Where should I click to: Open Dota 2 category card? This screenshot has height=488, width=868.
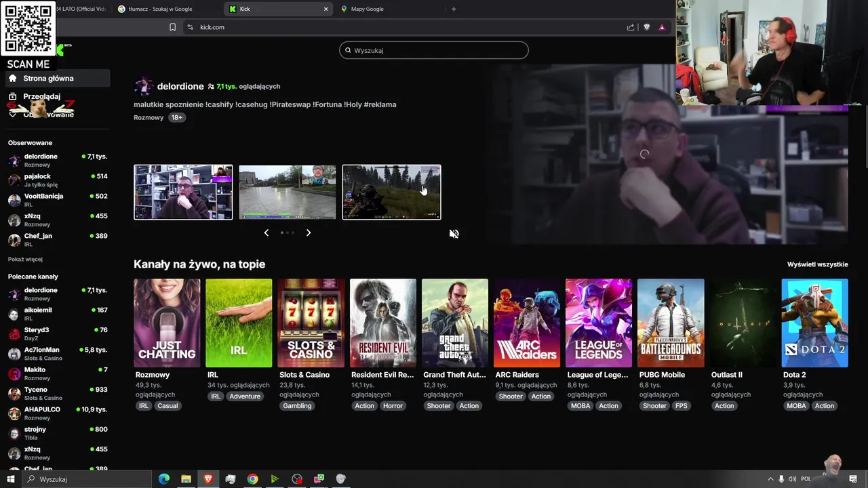point(814,323)
